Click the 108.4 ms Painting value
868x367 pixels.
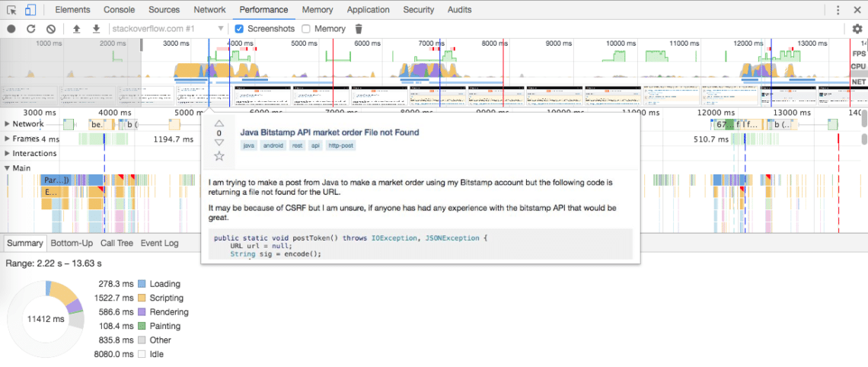116,326
